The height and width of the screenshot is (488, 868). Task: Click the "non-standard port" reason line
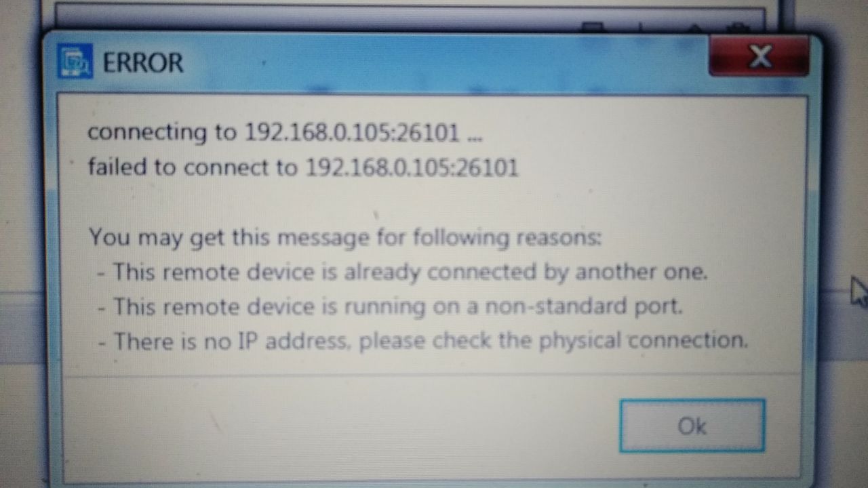(x=390, y=307)
